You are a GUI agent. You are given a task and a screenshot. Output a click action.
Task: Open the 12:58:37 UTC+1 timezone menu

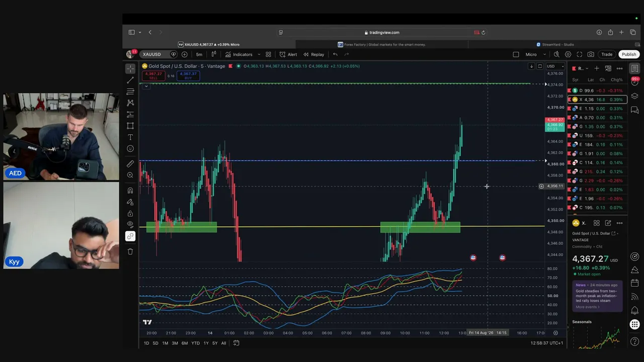point(546,343)
